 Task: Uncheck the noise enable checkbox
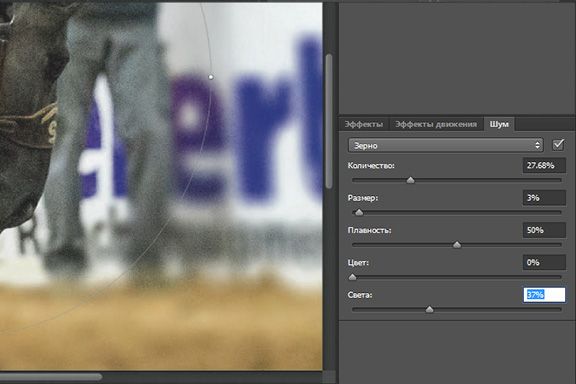coord(558,145)
